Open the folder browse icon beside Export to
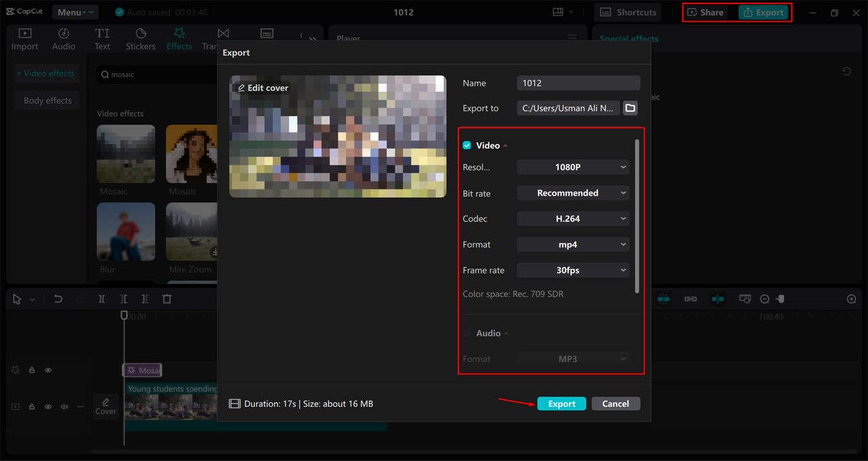 pyautogui.click(x=630, y=108)
